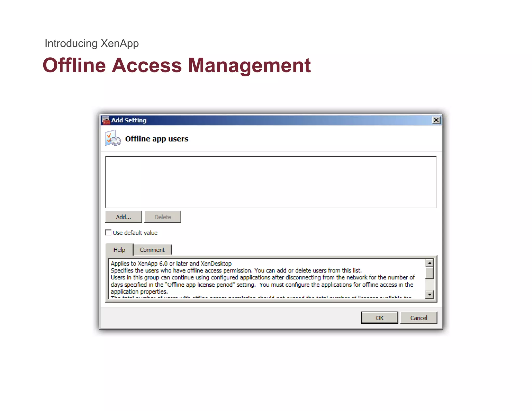Click the disabled Delete button
532x411 pixels.
tap(163, 217)
